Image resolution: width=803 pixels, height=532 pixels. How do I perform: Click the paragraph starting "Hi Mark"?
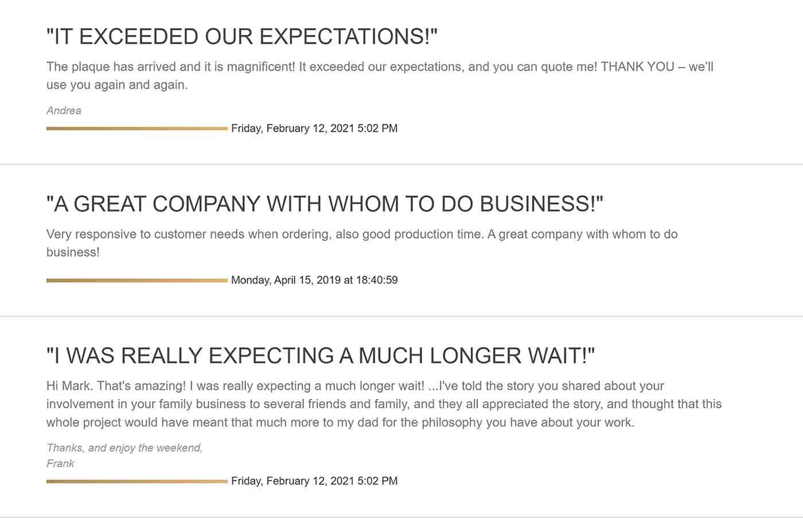tap(384, 404)
